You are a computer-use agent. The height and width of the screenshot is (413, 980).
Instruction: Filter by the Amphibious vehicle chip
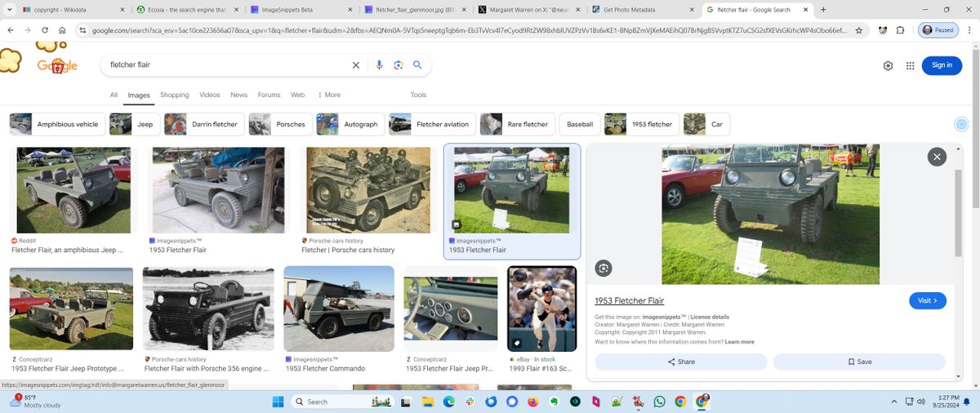click(56, 124)
